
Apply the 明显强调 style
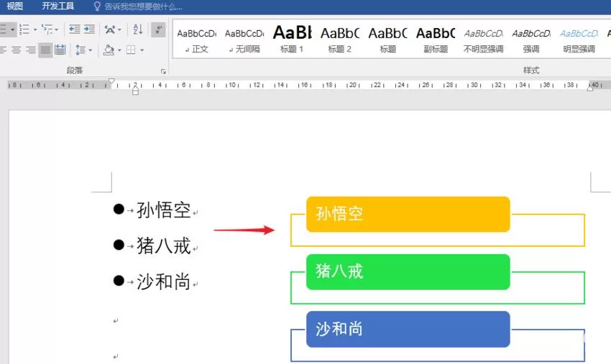[579, 40]
